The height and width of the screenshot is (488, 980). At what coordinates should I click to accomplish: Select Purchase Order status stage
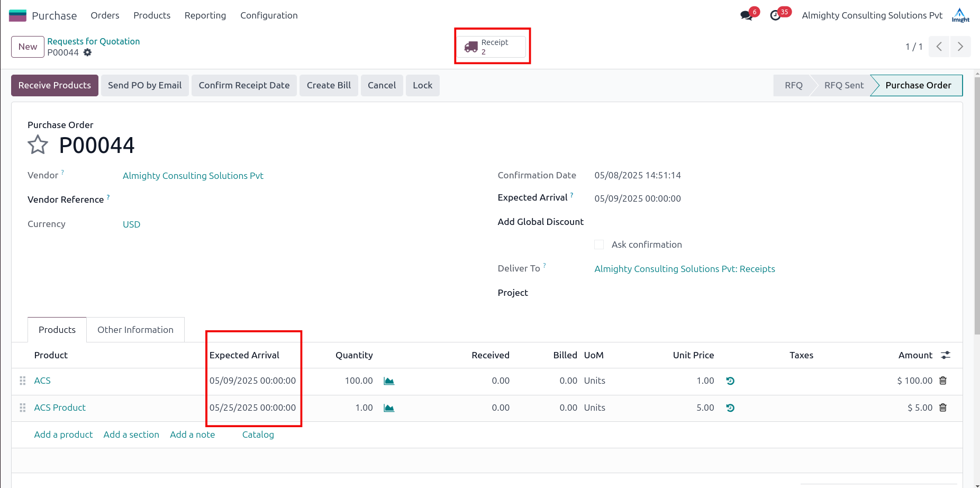[x=918, y=85]
